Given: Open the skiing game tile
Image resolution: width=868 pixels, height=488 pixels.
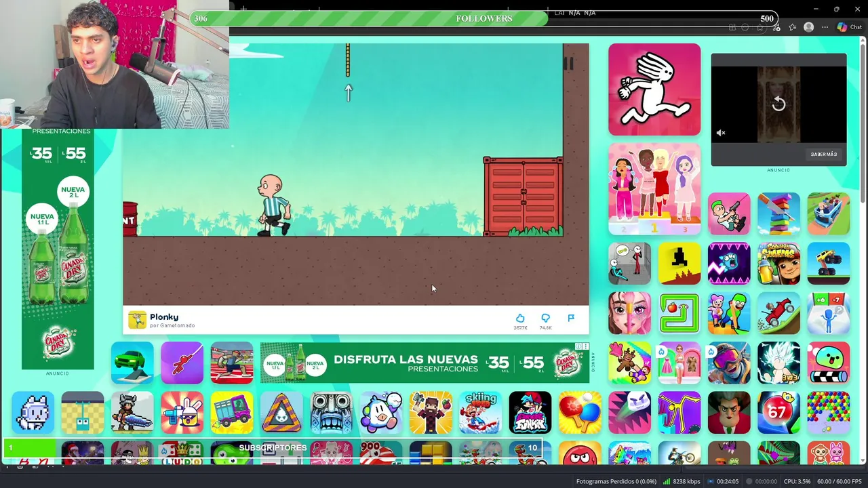Looking at the screenshot, I should [480, 413].
